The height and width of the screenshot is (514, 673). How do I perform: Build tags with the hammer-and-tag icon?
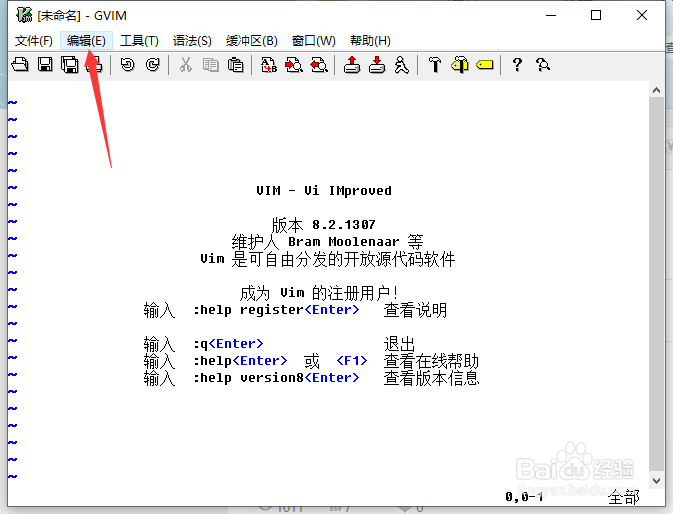[x=460, y=65]
